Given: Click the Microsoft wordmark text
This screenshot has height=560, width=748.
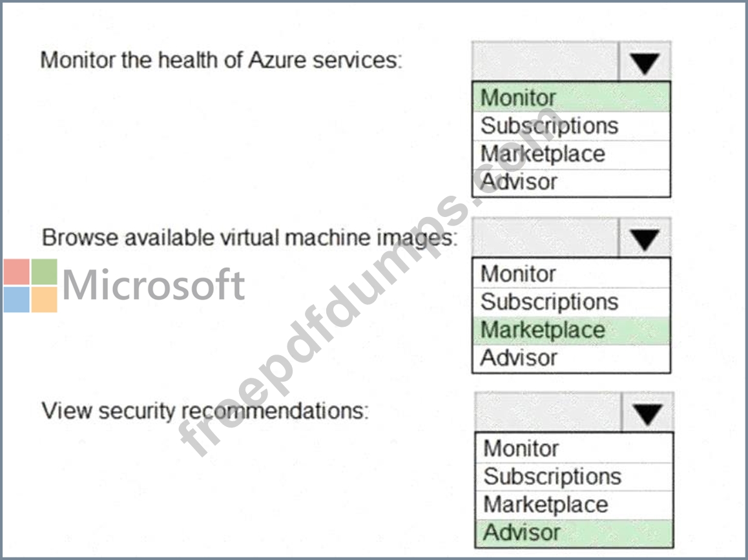Looking at the screenshot, I should click(154, 285).
